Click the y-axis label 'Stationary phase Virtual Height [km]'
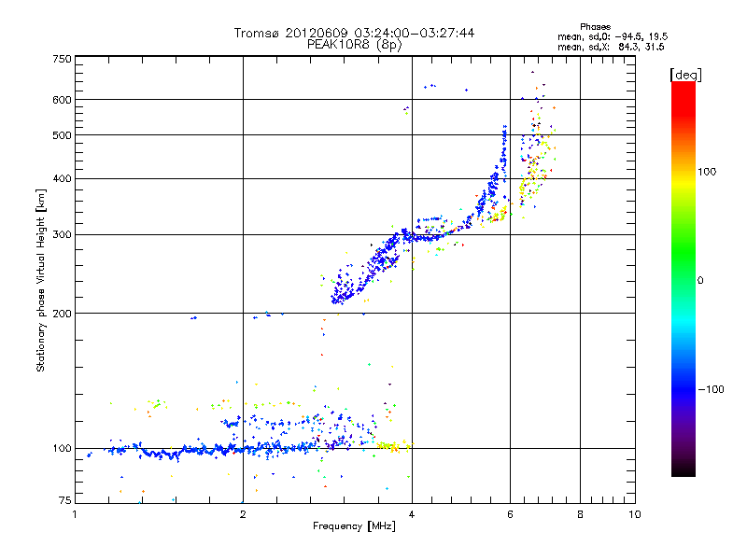Viewport: 747px width, 560px height. (x=40, y=281)
